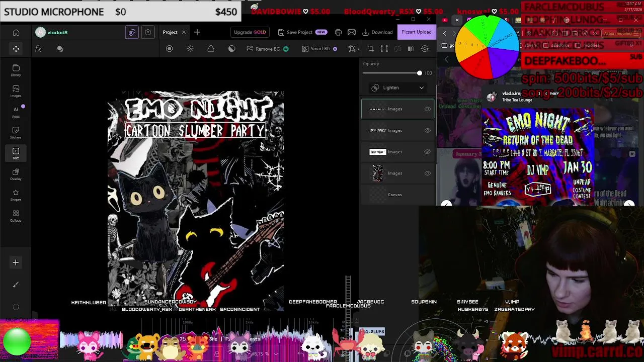
Task: Open the contrast half-circle tool
Action: click(x=231, y=49)
